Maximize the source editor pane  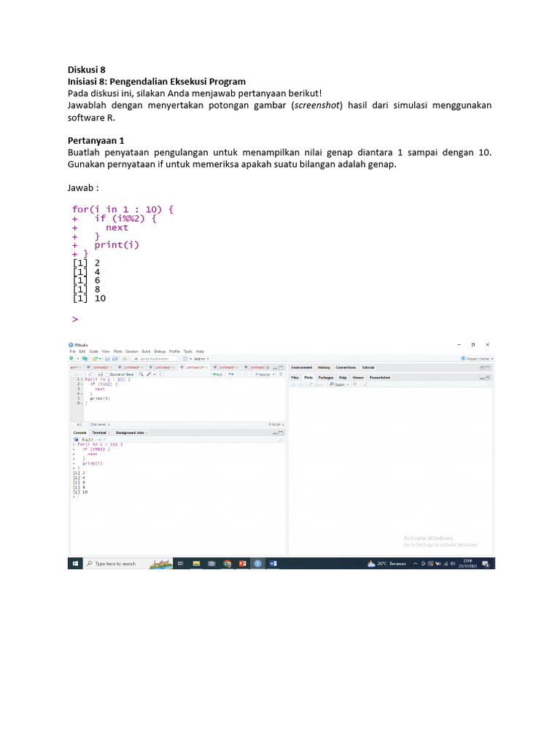(x=281, y=368)
